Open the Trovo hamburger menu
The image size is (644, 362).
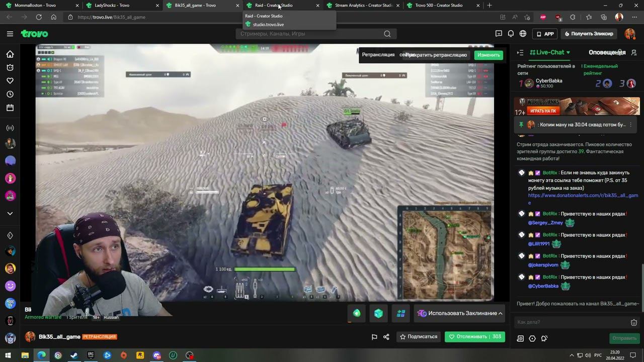[x=10, y=34]
